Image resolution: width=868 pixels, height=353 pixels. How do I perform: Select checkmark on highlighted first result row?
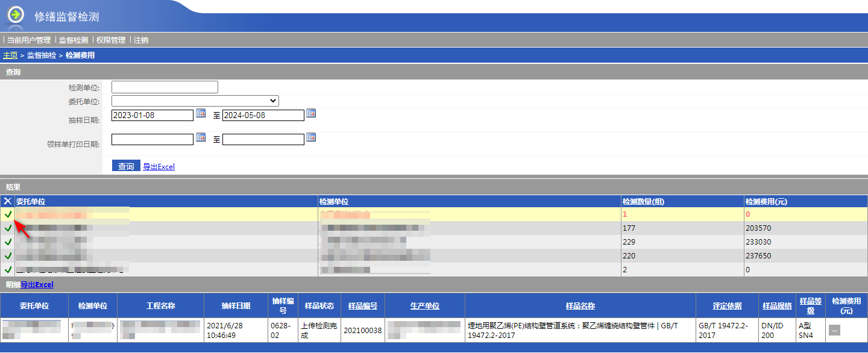(x=8, y=214)
